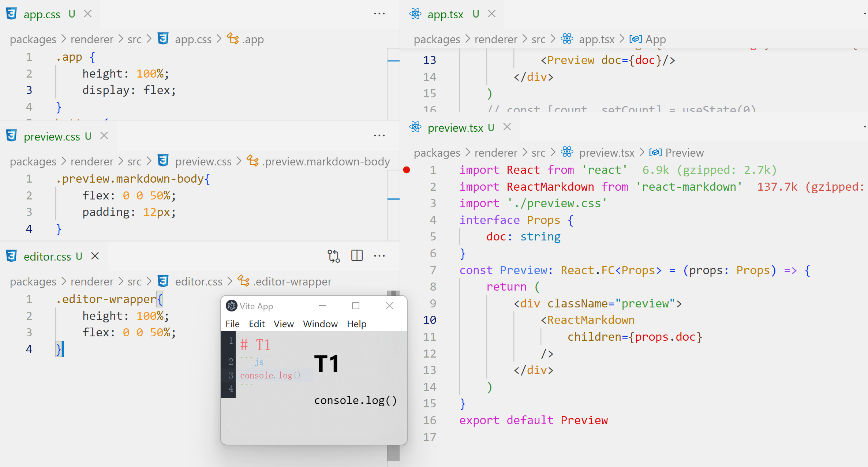Click renderer folder in app.css breadcrumb
The height and width of the screenshot is (467, 868).
click(x=92, y=39)
